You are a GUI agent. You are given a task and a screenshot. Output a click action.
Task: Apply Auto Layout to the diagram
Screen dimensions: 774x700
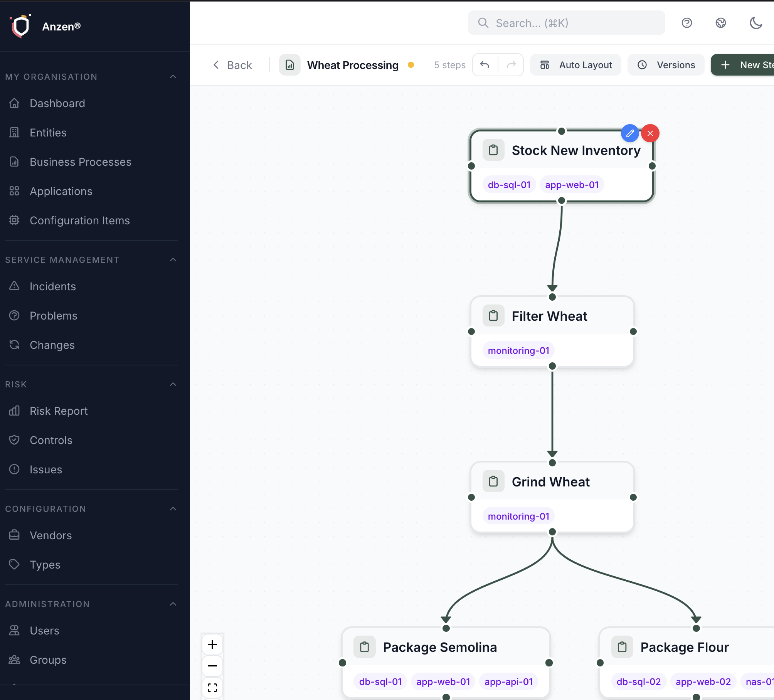[575, 65]
